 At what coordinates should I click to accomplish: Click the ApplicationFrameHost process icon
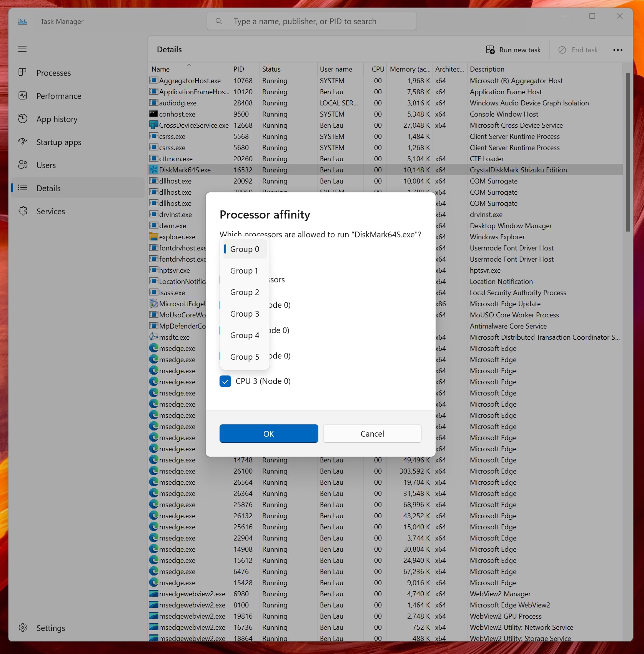click(154, 92)
